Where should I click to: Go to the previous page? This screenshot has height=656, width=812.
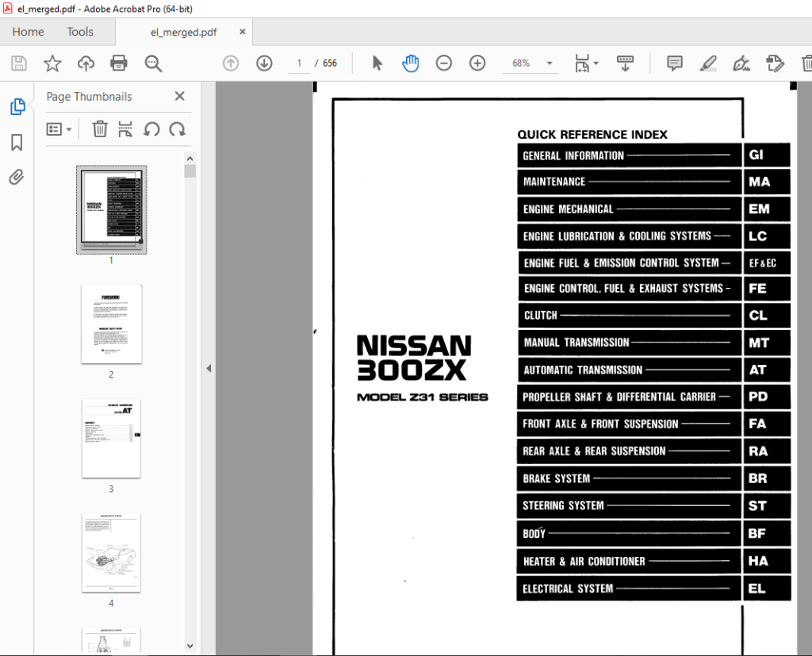[231, 63]
